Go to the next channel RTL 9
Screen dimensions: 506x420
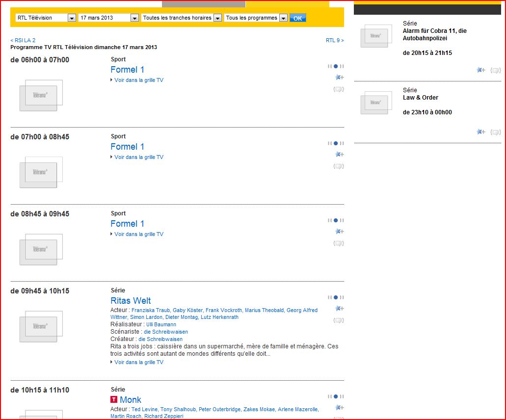point(335,40)
